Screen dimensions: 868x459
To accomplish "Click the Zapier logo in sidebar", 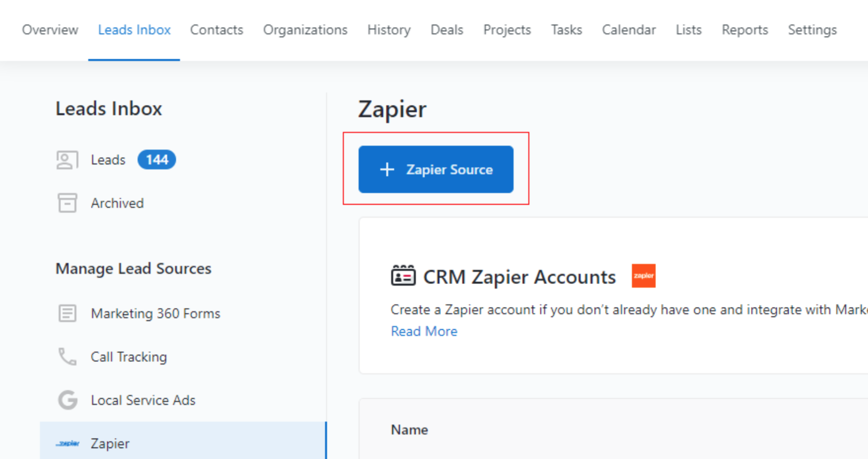I will 68,443.
